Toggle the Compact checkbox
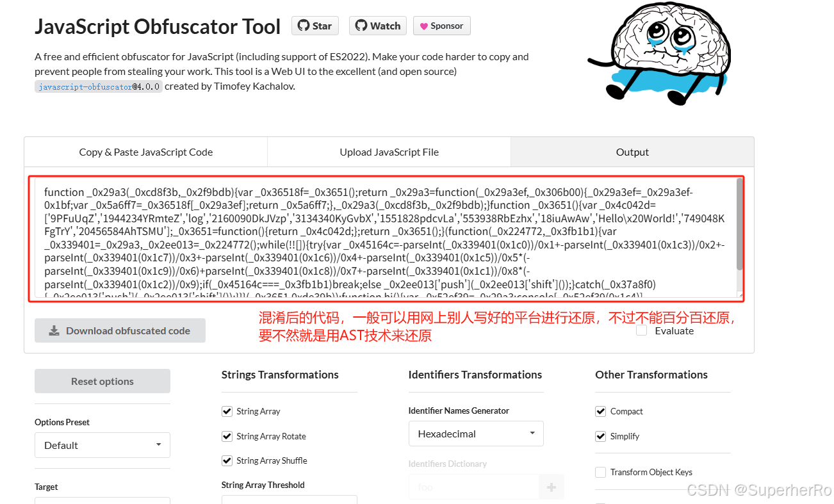This screenshot has height=504, width=834. [x=600, y=411]
